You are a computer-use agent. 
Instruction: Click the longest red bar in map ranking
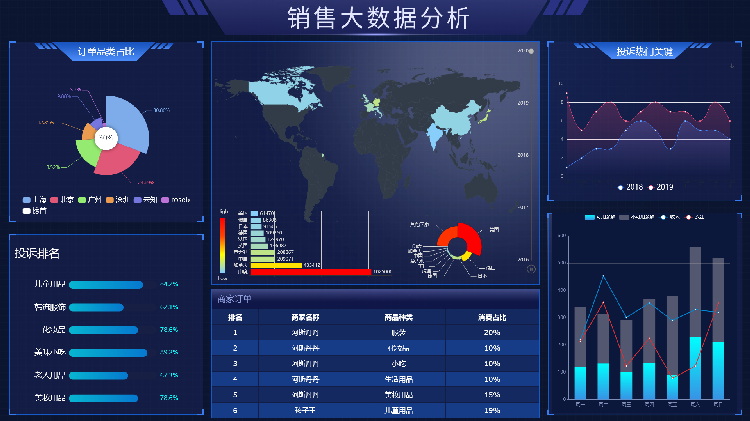pos(311,272)
